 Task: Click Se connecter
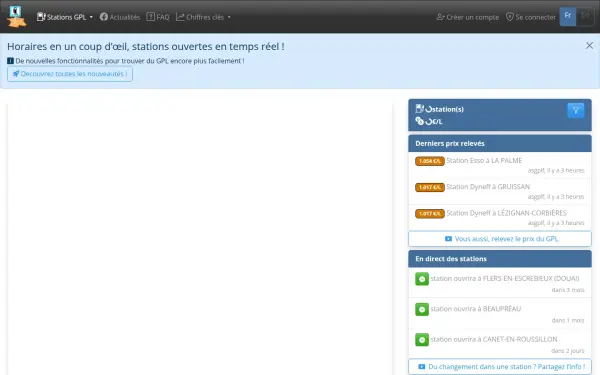click(531, 17)
